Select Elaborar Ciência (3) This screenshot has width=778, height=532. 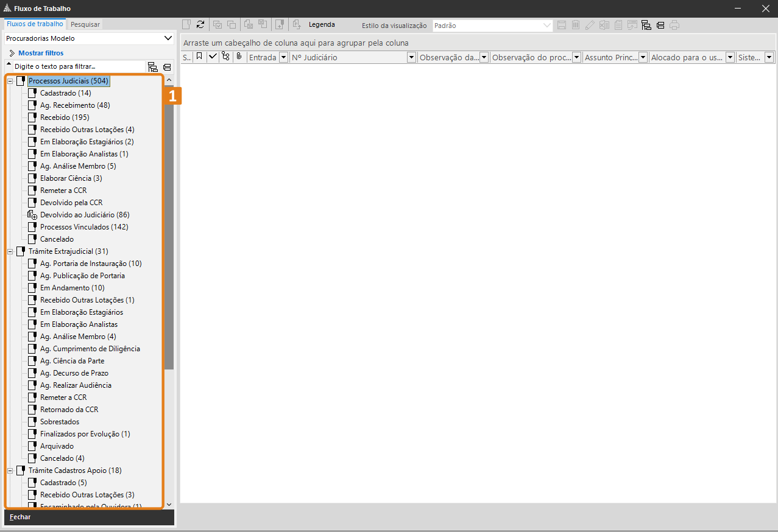pos(71,178)
